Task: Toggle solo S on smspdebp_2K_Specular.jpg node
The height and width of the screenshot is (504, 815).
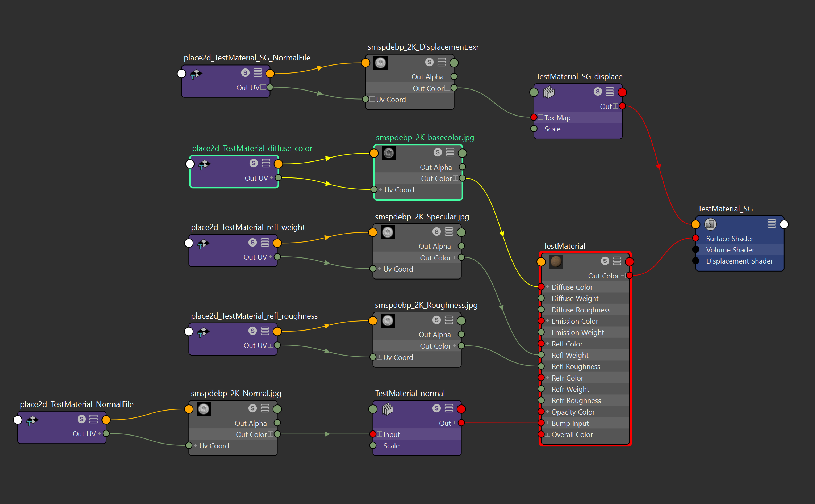Action: (x=436, y=232)
